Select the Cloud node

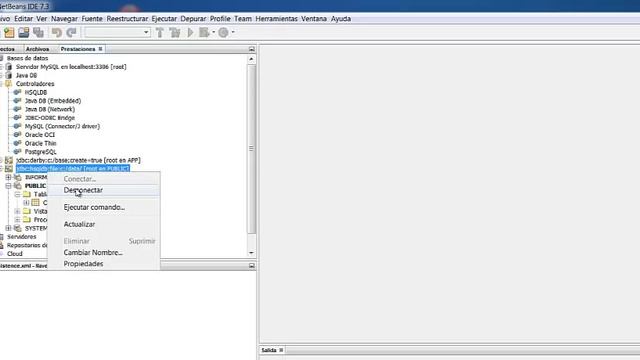(15, 254)
